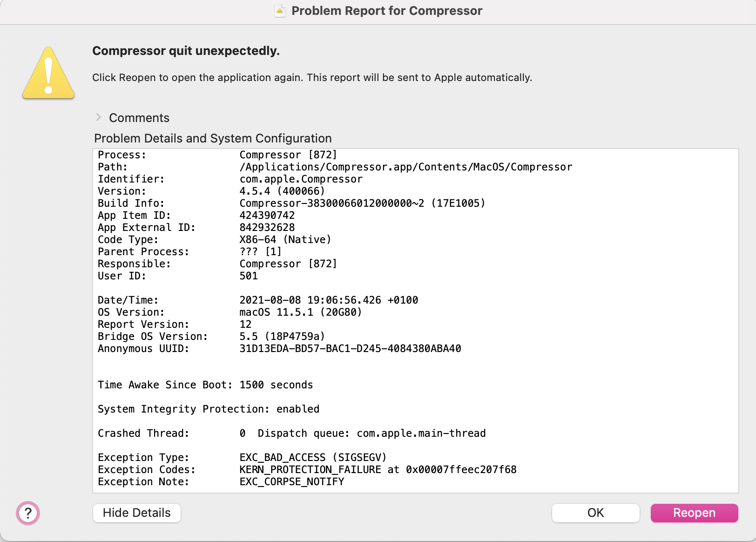Collapse the problem details via Hide Details
The width and height of the screenshot is (756, 542).
[x=136, y=513]
